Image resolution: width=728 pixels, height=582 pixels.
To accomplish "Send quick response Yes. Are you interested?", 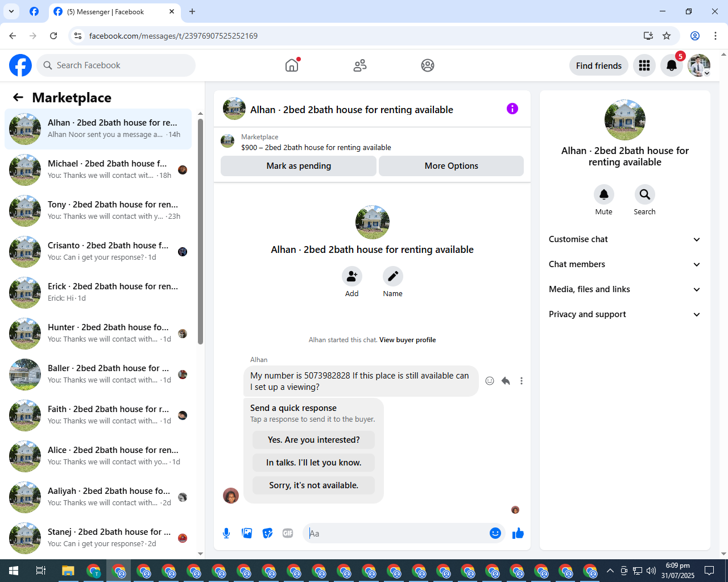I will (x=314, y=440).
